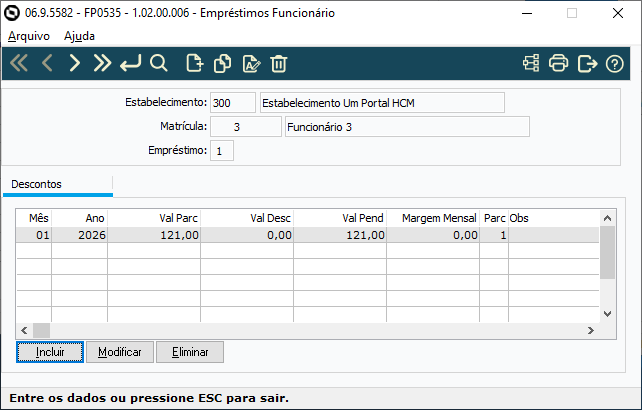Click the copy record icon

(x=222, y=63)
